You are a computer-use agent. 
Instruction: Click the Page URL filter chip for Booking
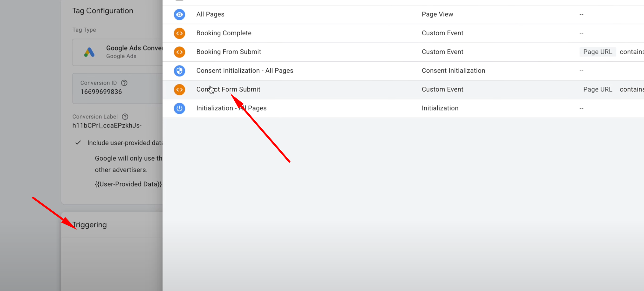pyautogui.click(x=597, y=52)
